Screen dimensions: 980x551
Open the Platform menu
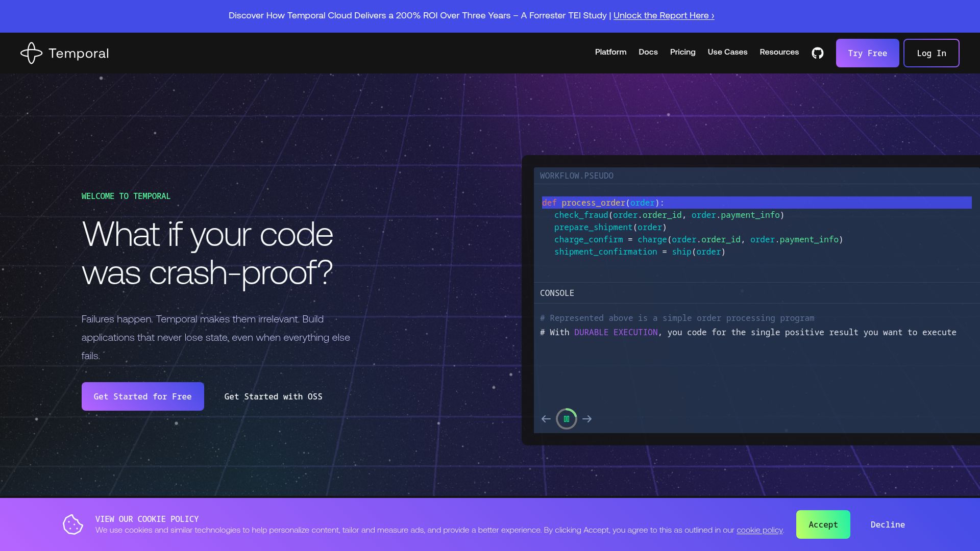tap(610, 52)
